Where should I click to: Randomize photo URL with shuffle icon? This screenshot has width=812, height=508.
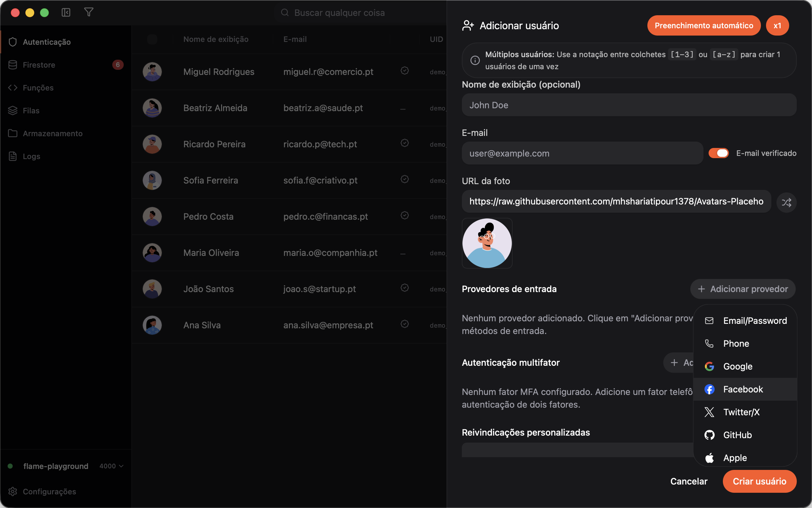click(x=787, y=202)
